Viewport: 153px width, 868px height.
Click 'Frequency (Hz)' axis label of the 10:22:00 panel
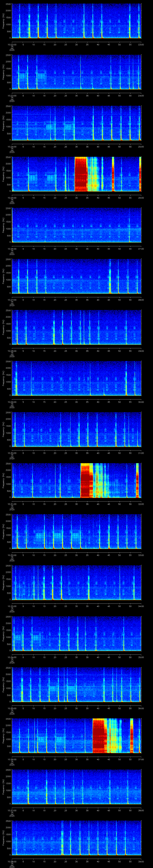click(3, 21)
